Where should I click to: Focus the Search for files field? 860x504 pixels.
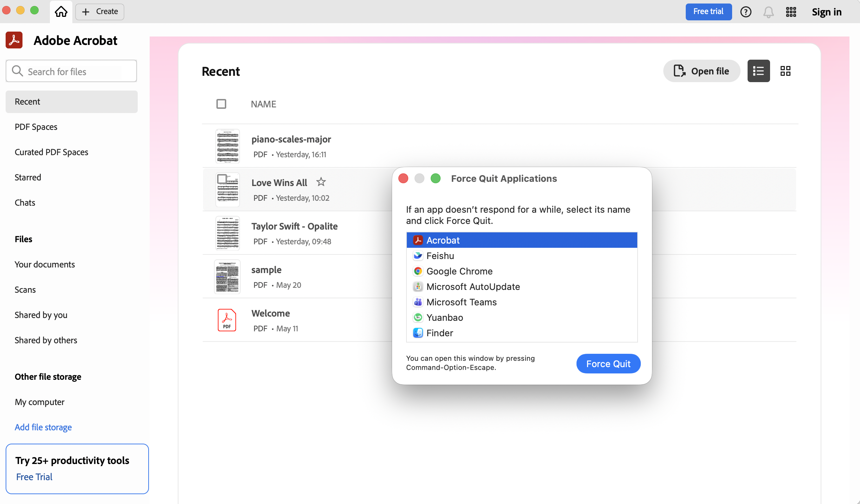point(71,71)
